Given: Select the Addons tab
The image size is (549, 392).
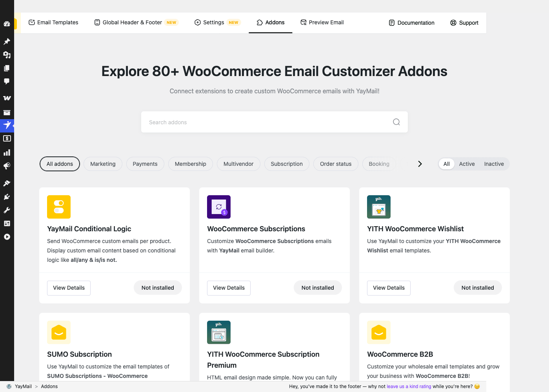Looking at the screenshot, I should click(271, 22).
